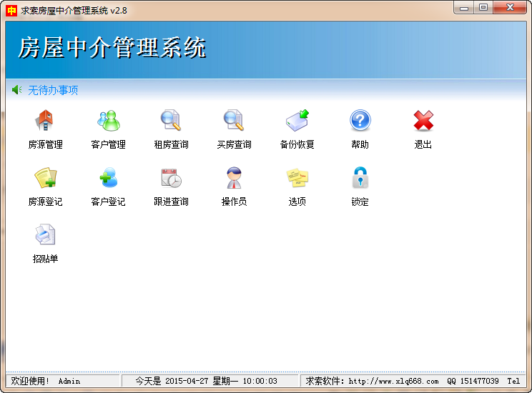Click the 房屋中介管理系统 banner title
Viewport: 532px width, 393px height.
[112, 48]
